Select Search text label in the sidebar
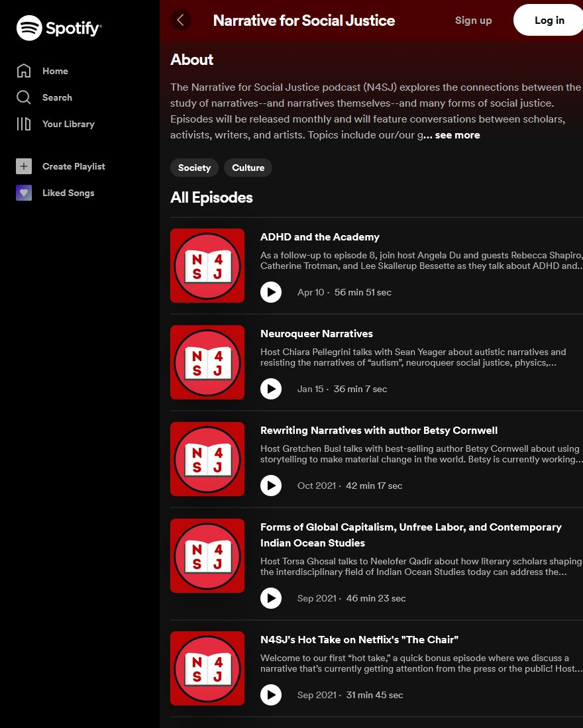Image resolution: width=583 pixels, height=728 pixels. click(57, 97)
